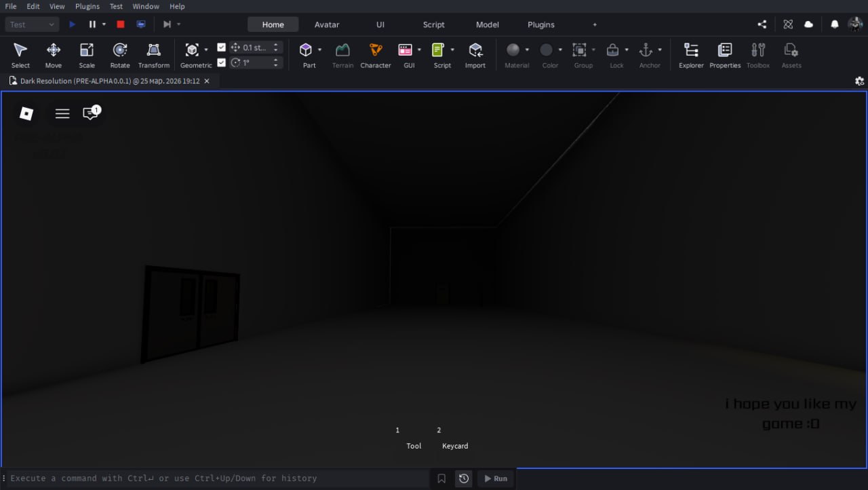Activate the Transform tool
The height and width of the screenshot is (490, 868).
pos(154,55)
